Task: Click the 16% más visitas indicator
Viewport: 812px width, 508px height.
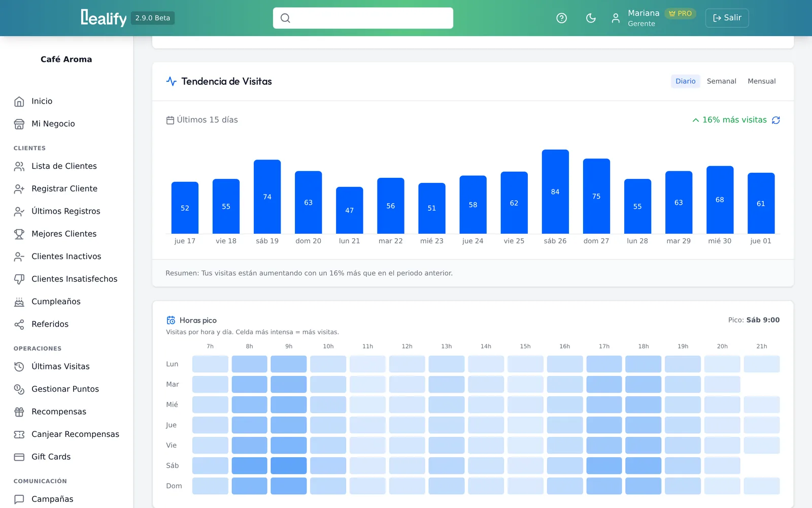Action: pyautogui.click(x=729, y=120)
